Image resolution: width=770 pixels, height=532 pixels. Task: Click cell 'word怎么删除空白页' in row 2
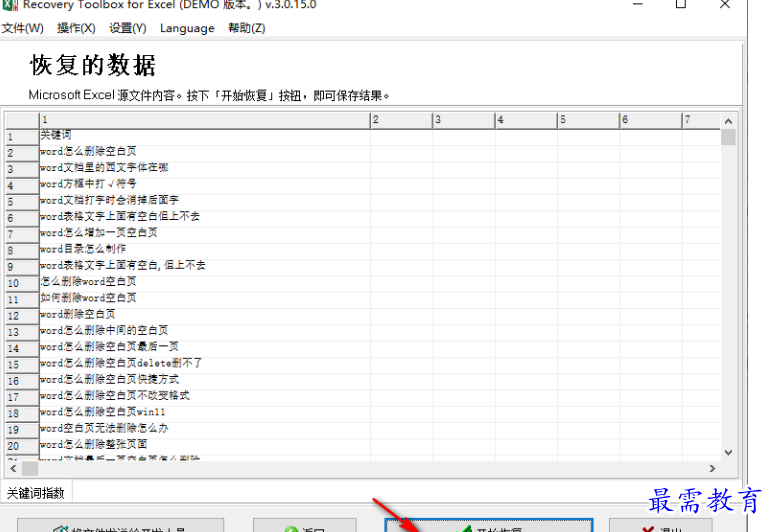pyautogui.click(x=204, y=152)
